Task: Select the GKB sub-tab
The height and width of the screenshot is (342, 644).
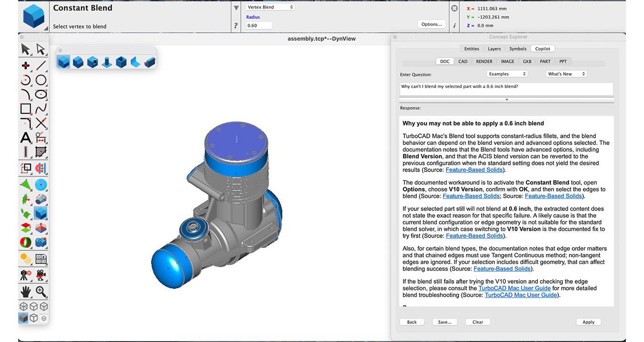Action: [x=527, y=61]
